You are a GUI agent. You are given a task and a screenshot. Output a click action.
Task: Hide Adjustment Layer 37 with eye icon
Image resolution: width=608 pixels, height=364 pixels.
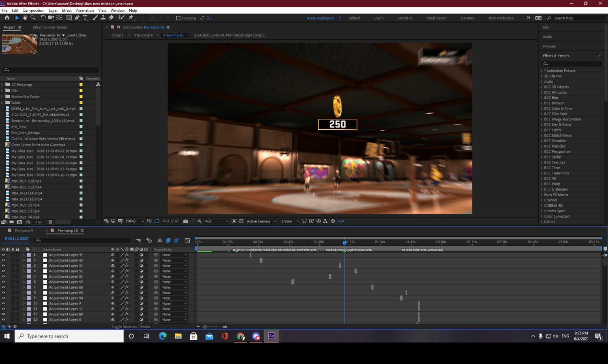pyautogui.click(x=3, y=255)
